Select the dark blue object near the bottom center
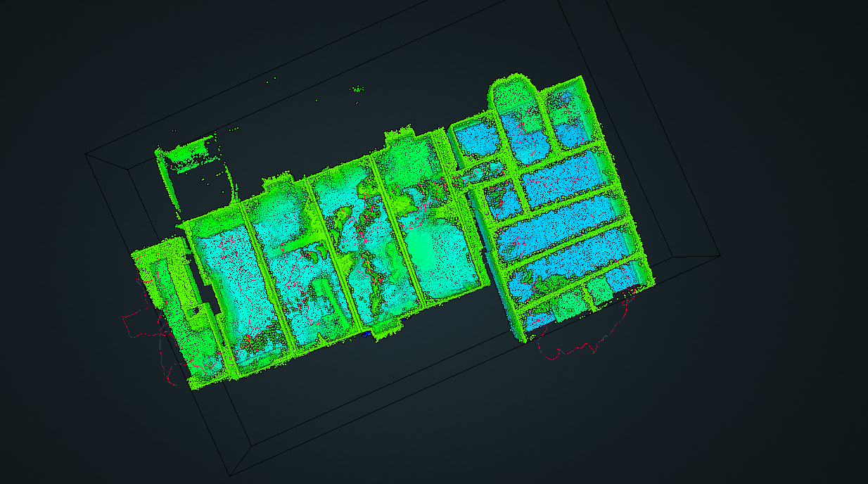 point(366,333)
